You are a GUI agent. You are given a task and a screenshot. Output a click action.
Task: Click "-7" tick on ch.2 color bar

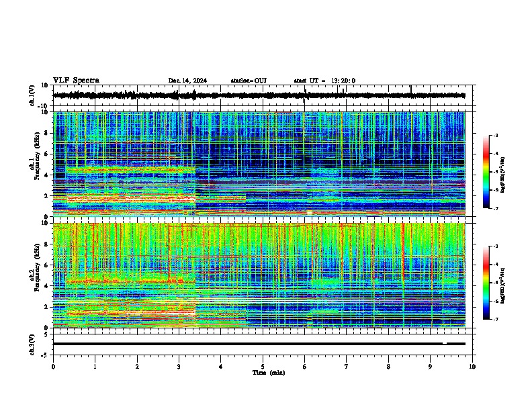(495, 320)
